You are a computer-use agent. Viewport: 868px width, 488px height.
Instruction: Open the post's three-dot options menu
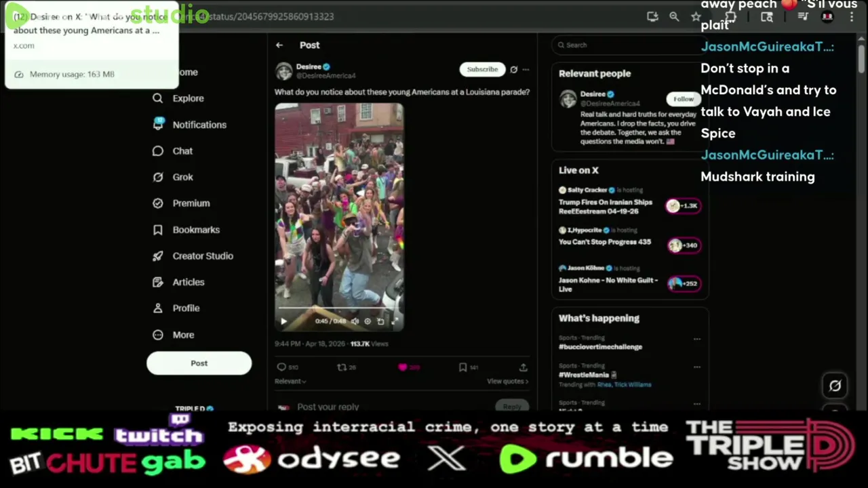(526, 69)
